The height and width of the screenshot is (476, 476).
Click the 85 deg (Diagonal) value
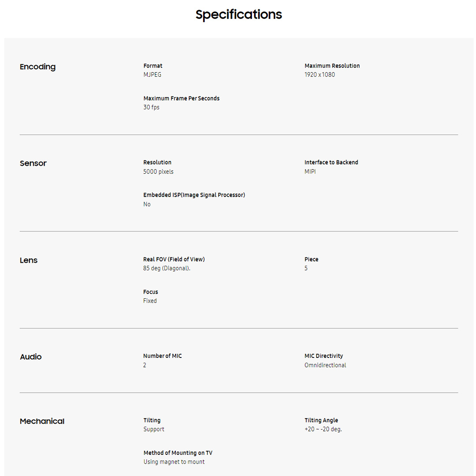click(x=167, y=268)
